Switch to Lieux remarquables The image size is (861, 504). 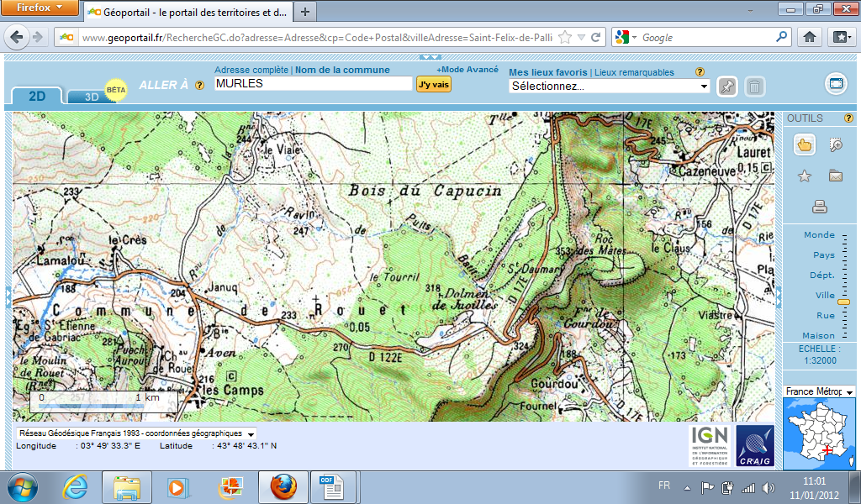(x=634, y=72)
